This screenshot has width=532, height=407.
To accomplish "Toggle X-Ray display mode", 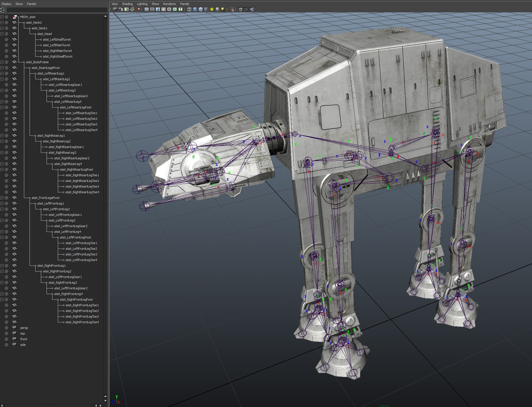I will point(240,9).
